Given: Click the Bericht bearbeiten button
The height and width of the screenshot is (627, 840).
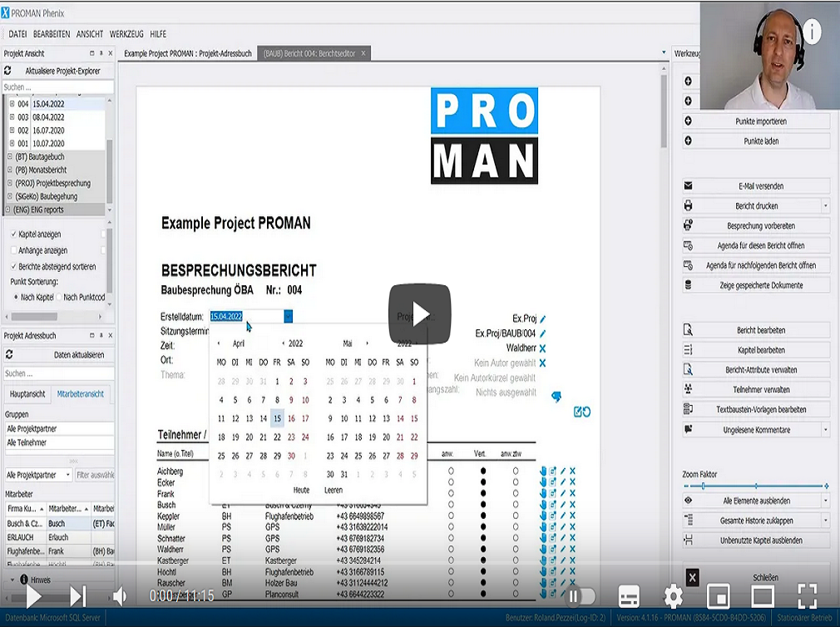Looking at the screenshot, I should 760,330.
